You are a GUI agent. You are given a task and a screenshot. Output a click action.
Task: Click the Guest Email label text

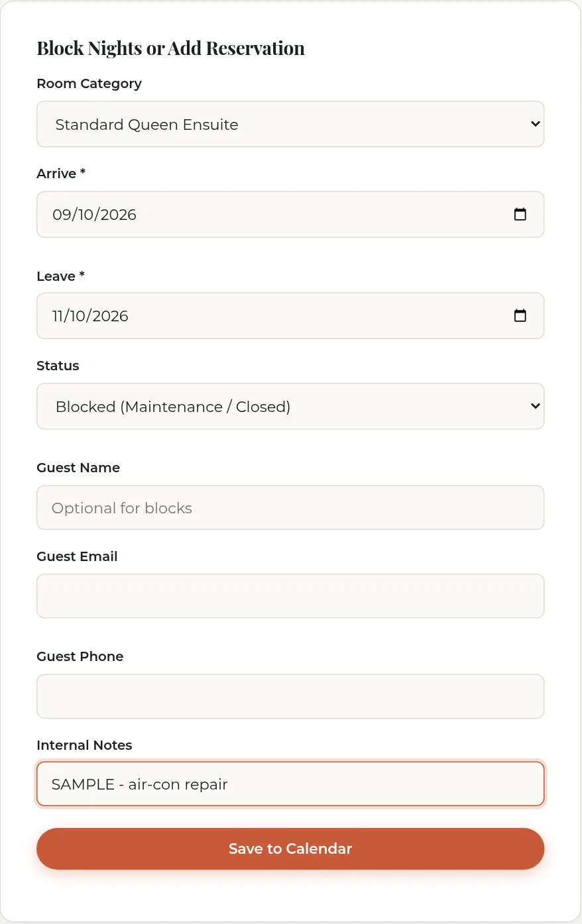point(77,556)
